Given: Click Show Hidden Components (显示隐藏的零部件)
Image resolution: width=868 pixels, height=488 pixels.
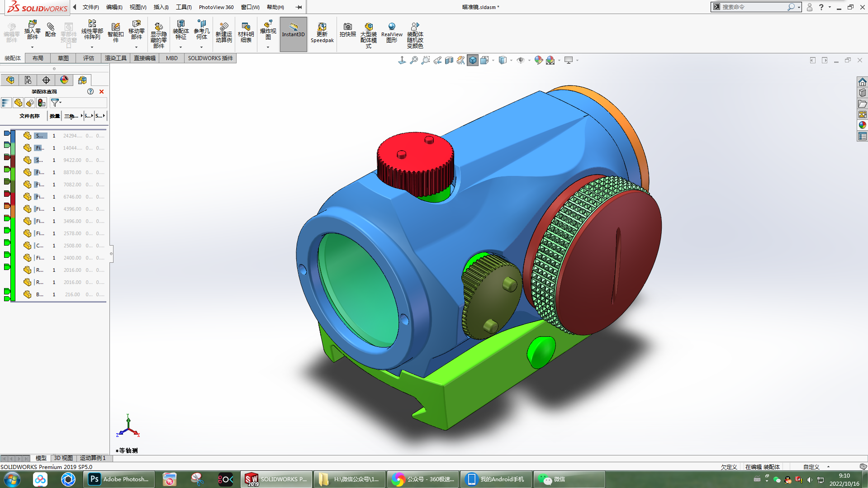Looking at the screenshot, I should (158, 35).
